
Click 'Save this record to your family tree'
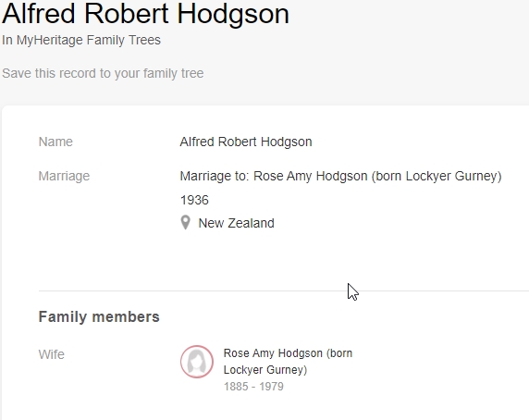tap(103, 73)
